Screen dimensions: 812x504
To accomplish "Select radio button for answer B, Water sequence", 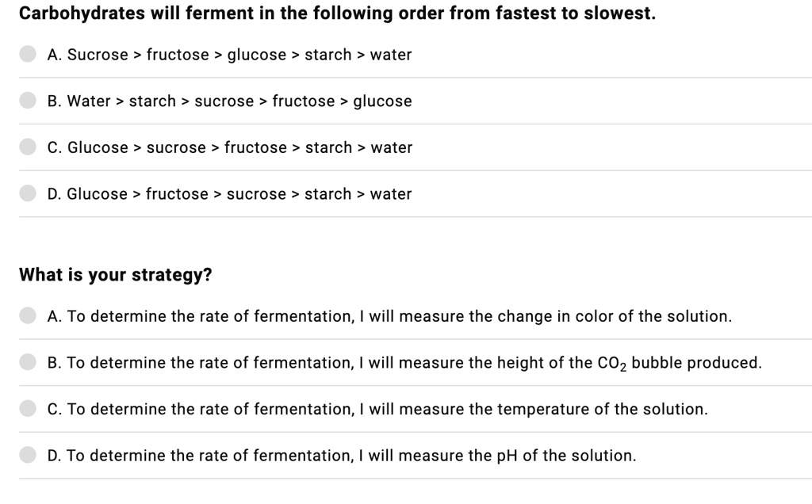I will point(28,101).
